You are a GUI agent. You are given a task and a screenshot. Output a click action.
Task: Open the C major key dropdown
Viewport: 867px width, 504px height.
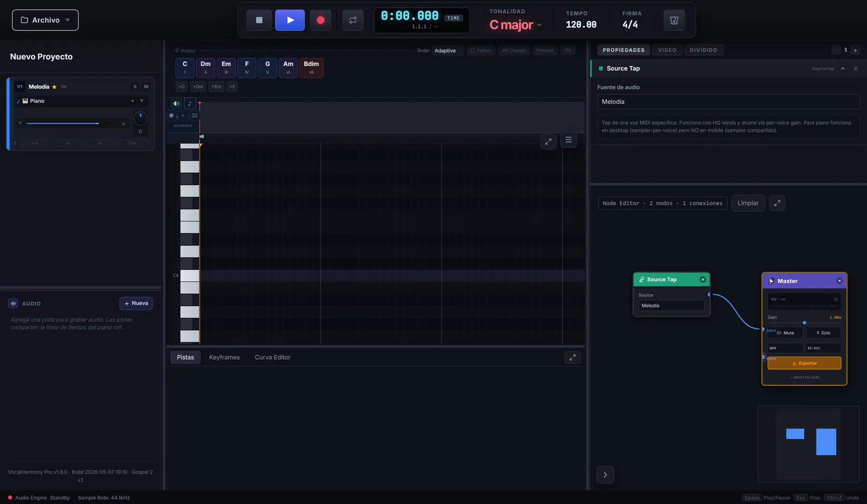click(515, 25)
